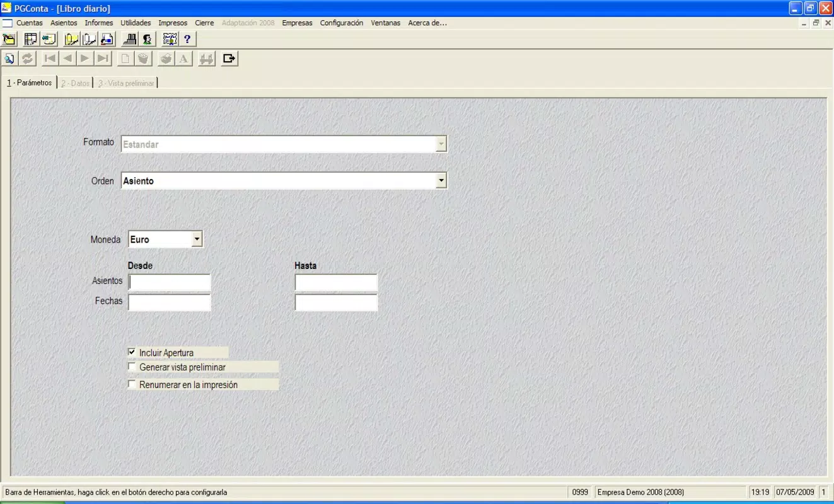Click the open folder toolbar icon
The height and width of the screenshot is (504, 834).
[x=9, y=39]
